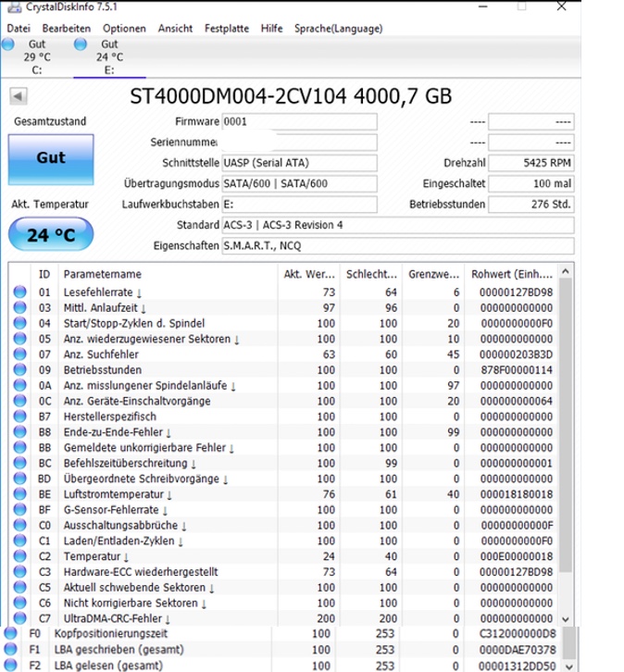This screenshot has width=624, height=672.
Task: Click status icon of 09 Betriebsstunden row
Action: [19, 369]
